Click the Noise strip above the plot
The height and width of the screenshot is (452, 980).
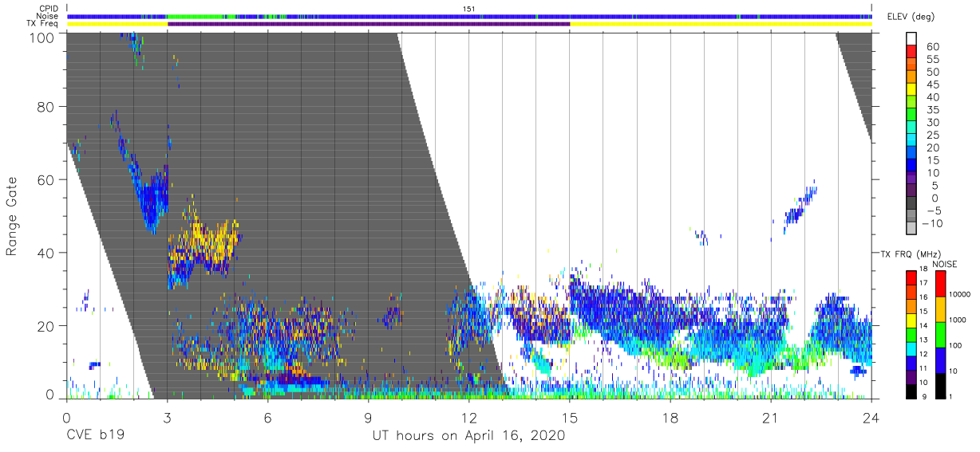pos(469,16)
